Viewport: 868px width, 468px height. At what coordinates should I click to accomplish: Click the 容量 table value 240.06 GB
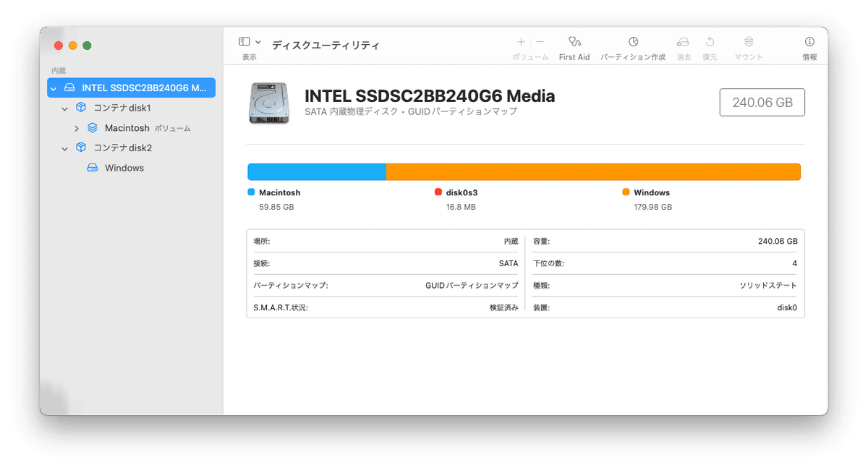778,242
